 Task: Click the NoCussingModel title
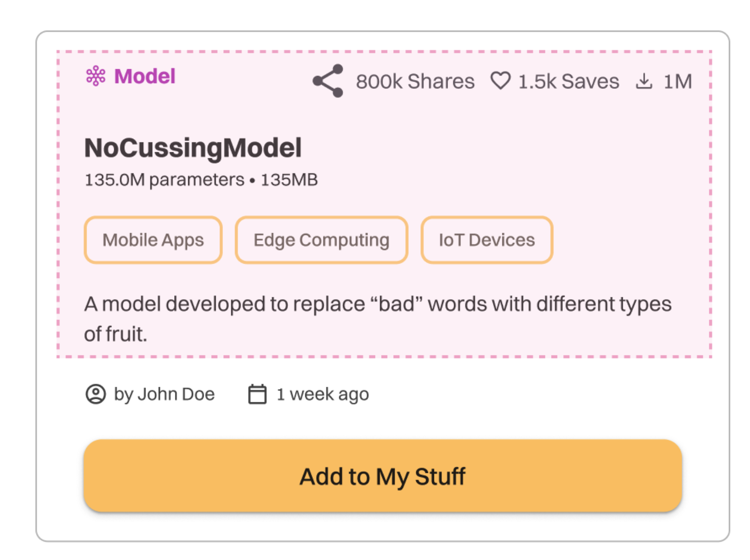click(x=193, y=147)
